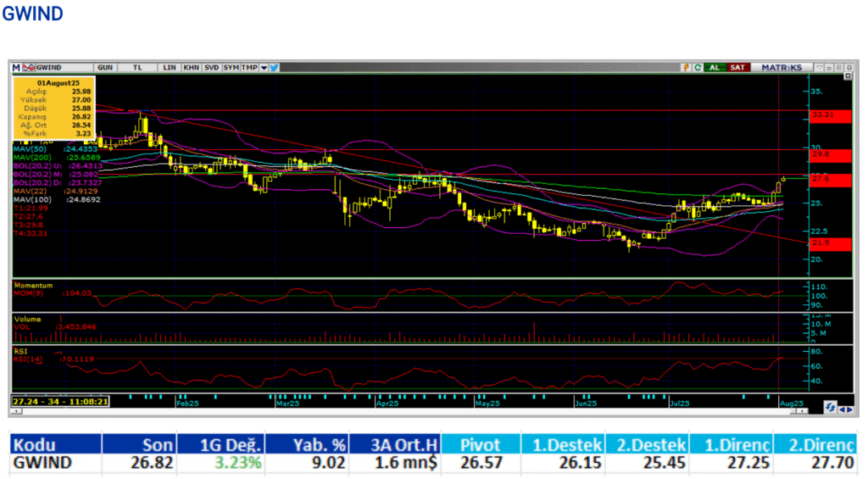868x479 pixels.
Task: Open dropdown arrow next to TMP
Action: pyautogui.click(x=264, y=68)
